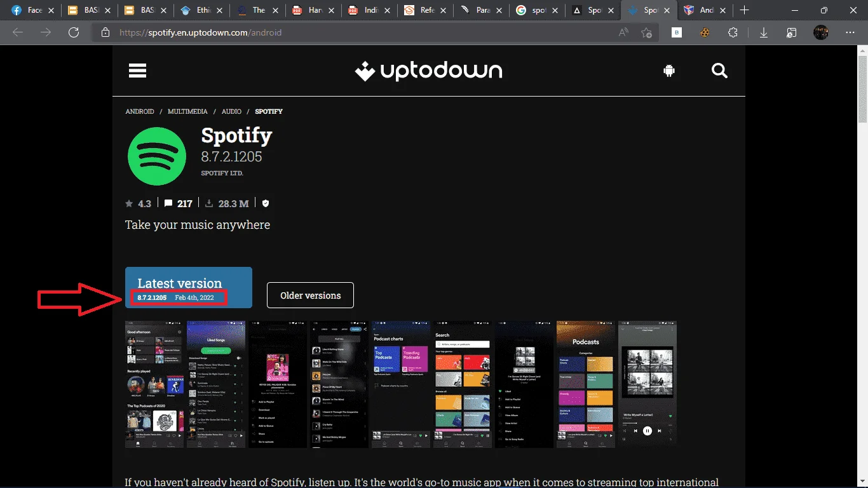Click the browser forward arrow
The width and height of the screenshot is (868, 488).
coord(46,32)
